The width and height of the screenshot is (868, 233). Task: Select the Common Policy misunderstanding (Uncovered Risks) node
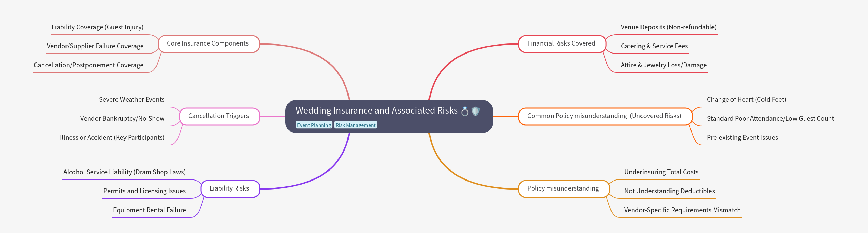click(x=604, y=116)
